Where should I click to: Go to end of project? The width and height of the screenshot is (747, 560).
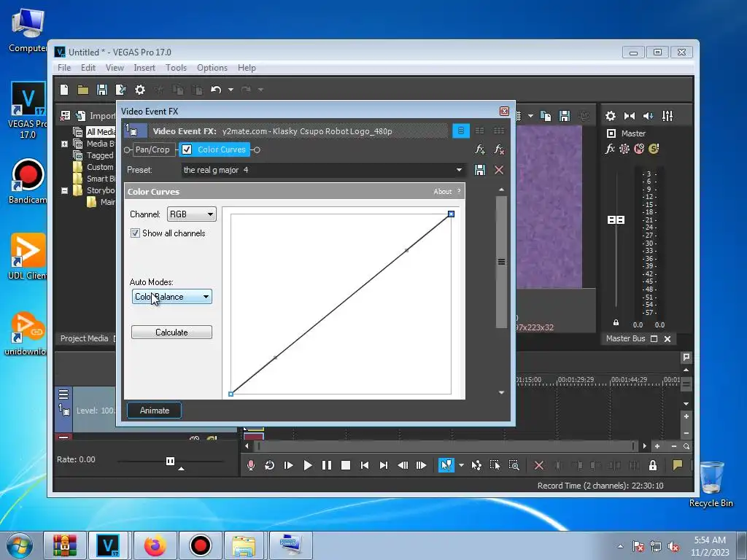384,465
